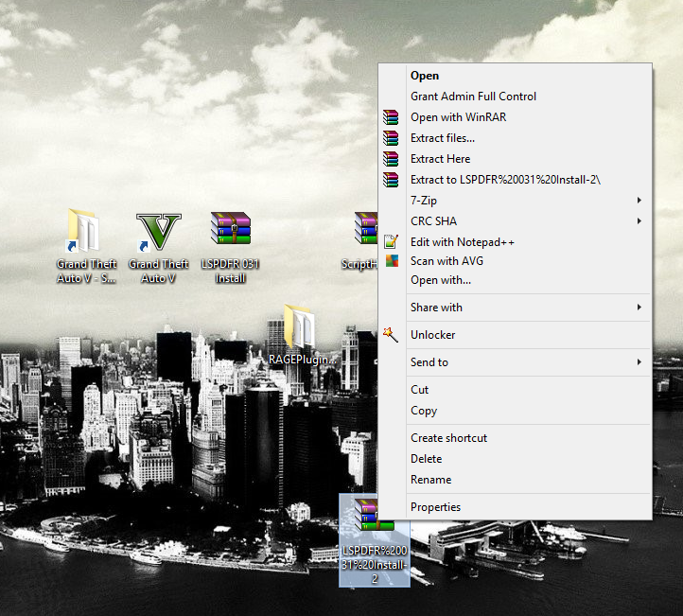Click the 'Grand Theft Auto V - S...' name label
The height and width of the screenshot is (616, 683).
tap(87, 271)
